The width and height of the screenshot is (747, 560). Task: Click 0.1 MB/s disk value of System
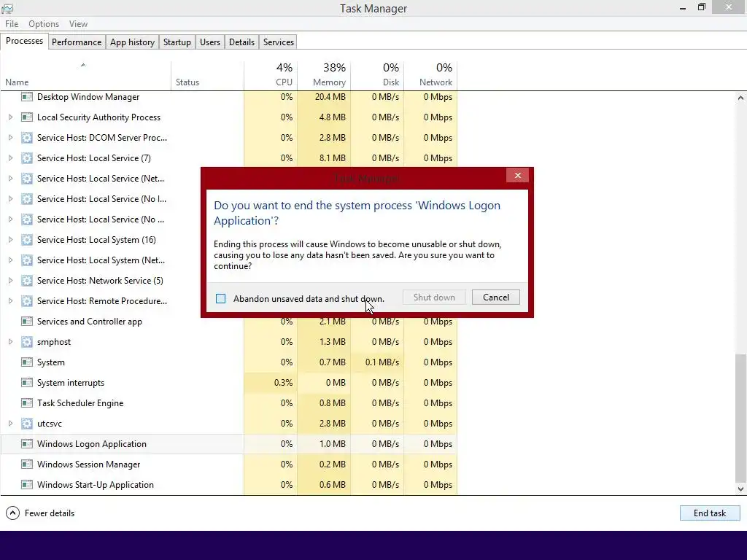pyautogui.click(x=382, y=362)
